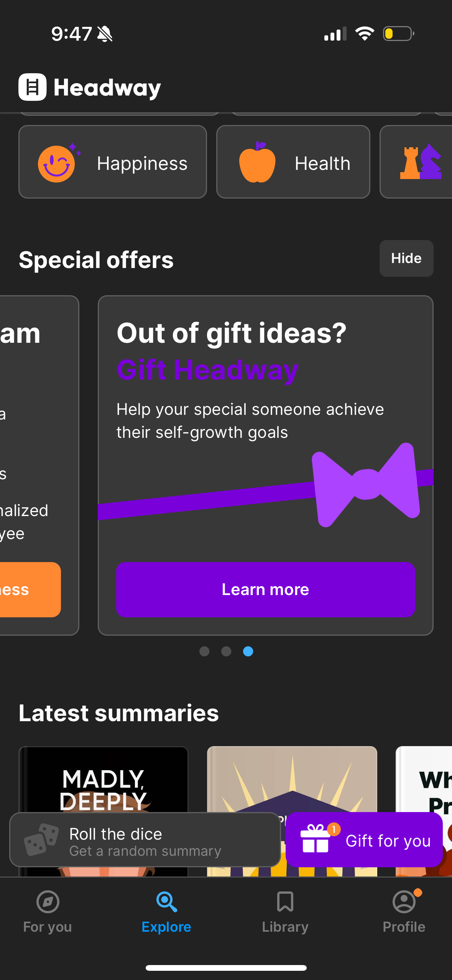Go to first carousel page dot
Image resolution: width=452 pixels, height=980 pixels.
click(204, 651)
